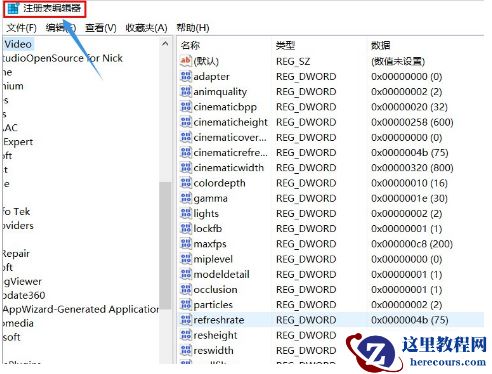Click the cinematicbpp data 0x00000020 (32)
Screen dimensions: 492x374
[409, 107]
